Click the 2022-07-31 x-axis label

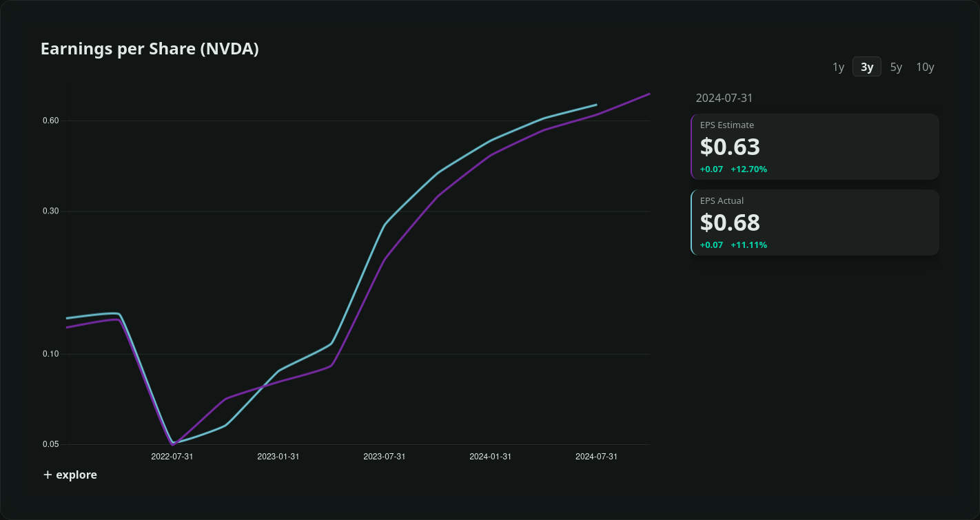point(172,457)
